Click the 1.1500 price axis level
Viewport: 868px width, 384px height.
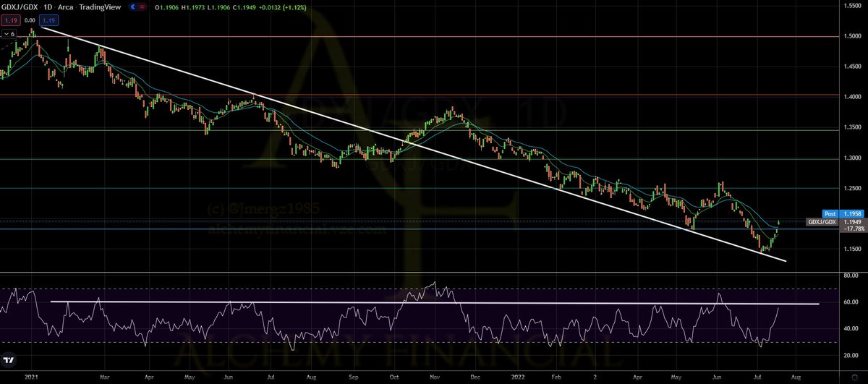[x=852, y=249]
